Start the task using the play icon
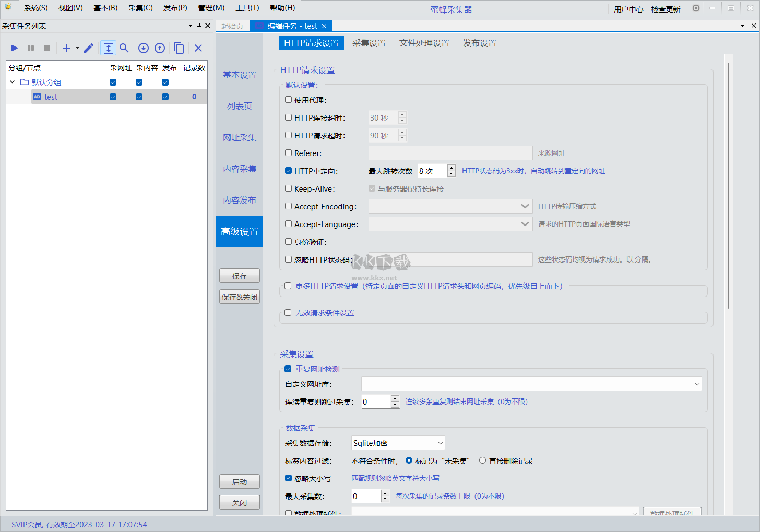This screenshot has width=760, height=532. 14,48
